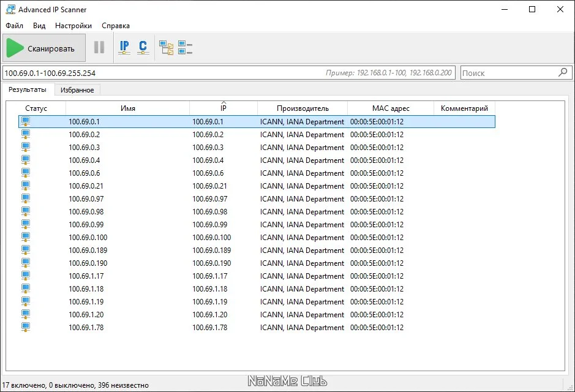Click name cell 100.69.1.19
The height and width of the screenshot is (392, 575).
coord(86,302)
